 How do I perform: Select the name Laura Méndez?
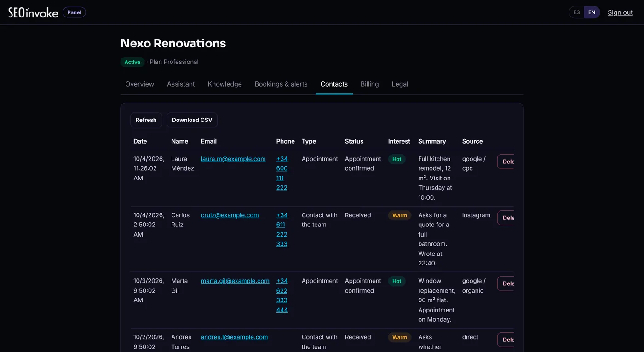pyautogui.click(x=183, y=164)
